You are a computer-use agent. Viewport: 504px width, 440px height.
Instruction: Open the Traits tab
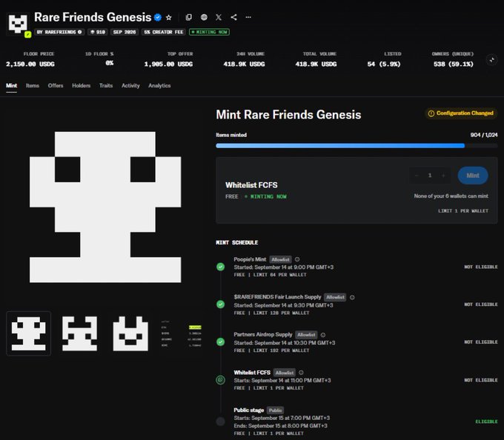106,86
